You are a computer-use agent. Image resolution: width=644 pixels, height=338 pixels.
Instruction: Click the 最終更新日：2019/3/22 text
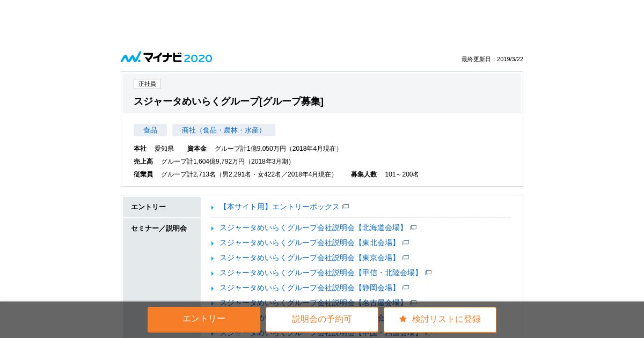(x=492, y=59)
